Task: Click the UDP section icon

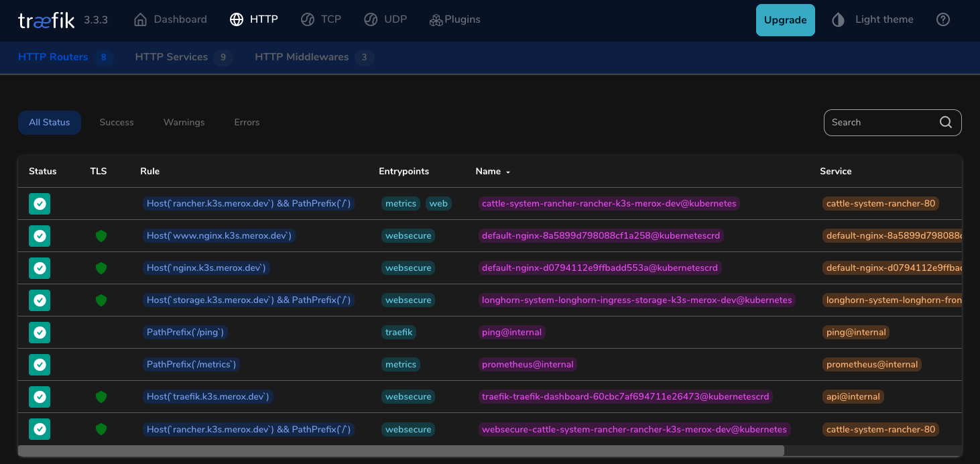Action: (x=371, y=19)
